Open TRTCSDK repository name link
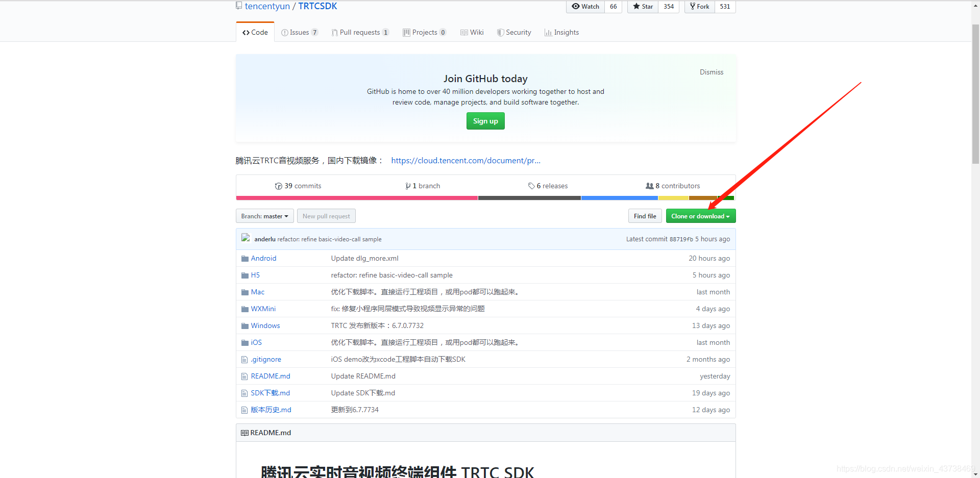980x478 pixels. pos(317,6)
